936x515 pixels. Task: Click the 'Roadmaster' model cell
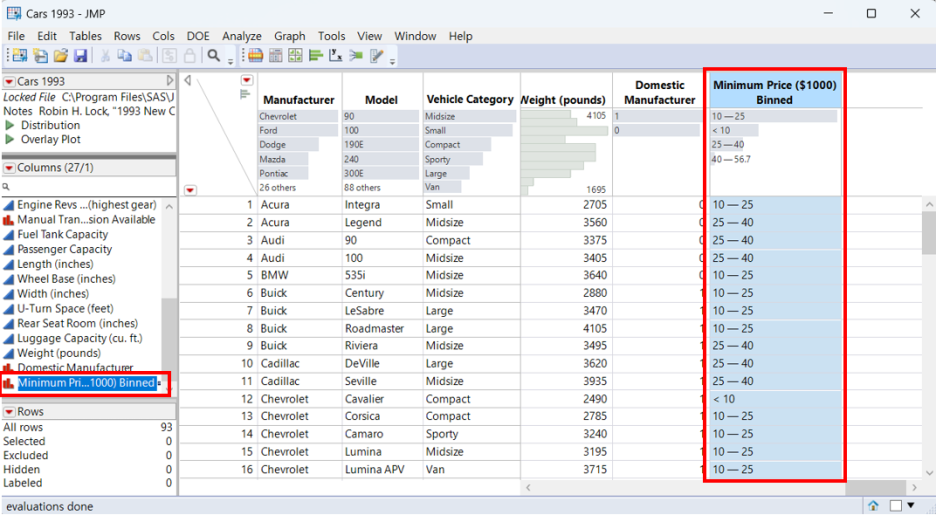point(374,328)
